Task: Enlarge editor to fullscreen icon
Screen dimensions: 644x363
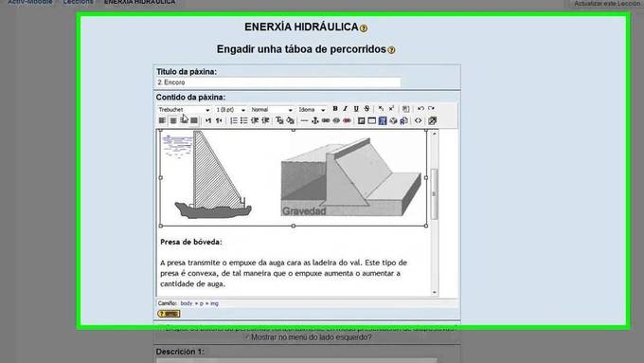Action: 432,121
